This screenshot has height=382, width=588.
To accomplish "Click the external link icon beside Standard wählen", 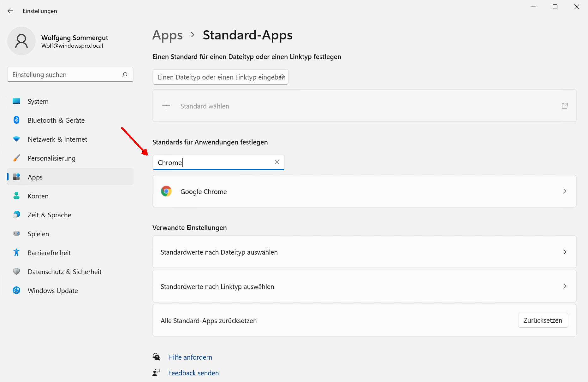I will coord(565,106).
